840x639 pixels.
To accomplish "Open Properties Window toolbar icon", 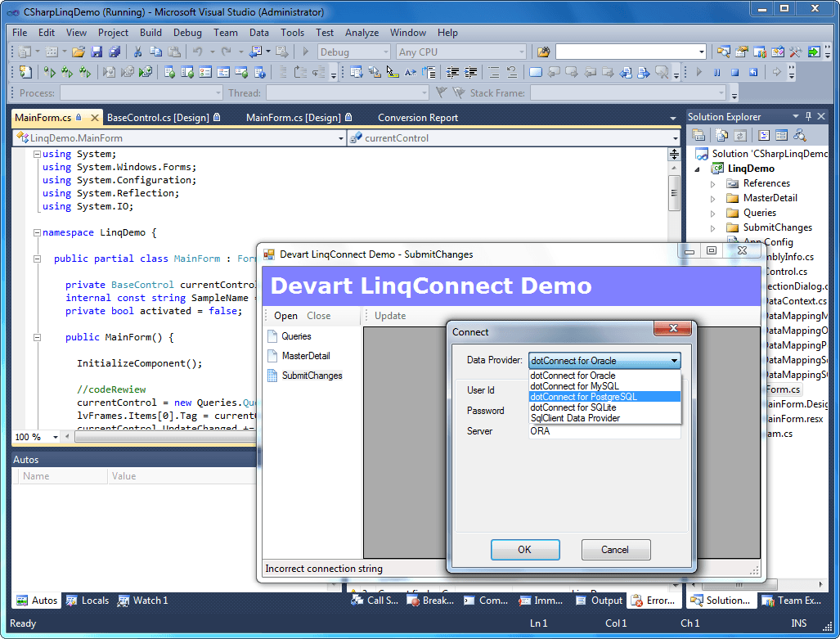I will (742, 52).
